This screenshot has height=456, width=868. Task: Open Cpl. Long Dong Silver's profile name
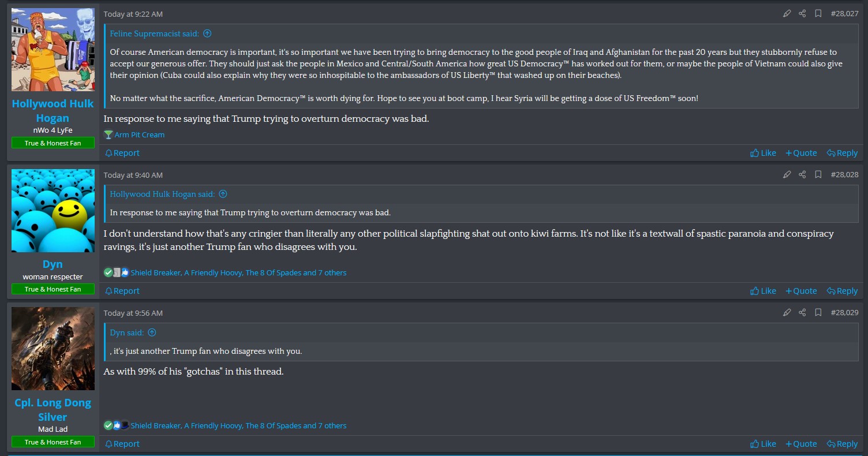(x=53, y=409)
